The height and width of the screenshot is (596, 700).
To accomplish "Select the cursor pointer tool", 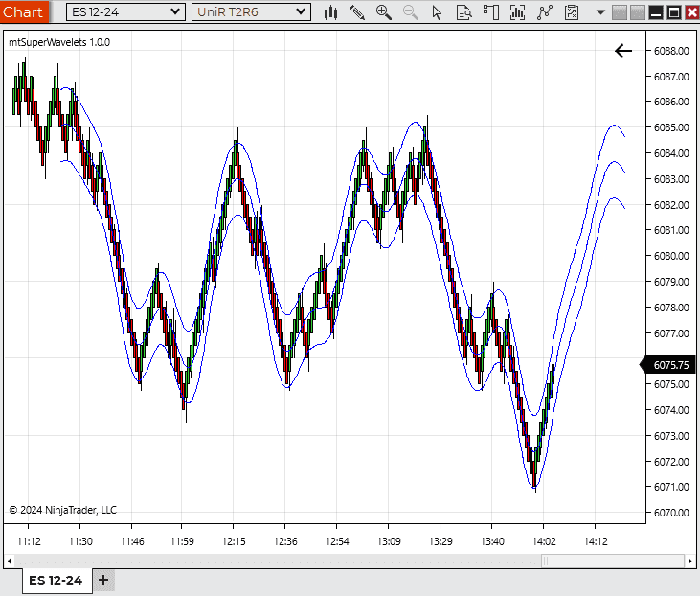I will [x=437, y=12].
